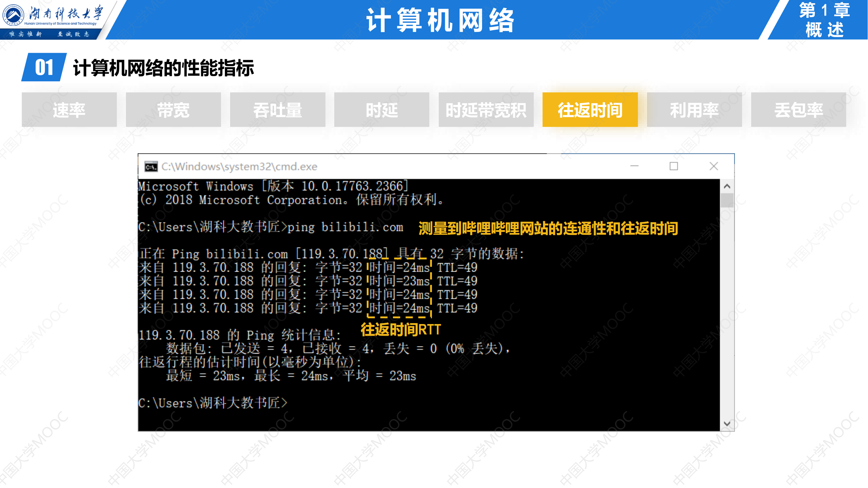Viewport: 868px width, 488px height.
Task: Open the 吞吐量 tab
Action: [x=278, y=110]
